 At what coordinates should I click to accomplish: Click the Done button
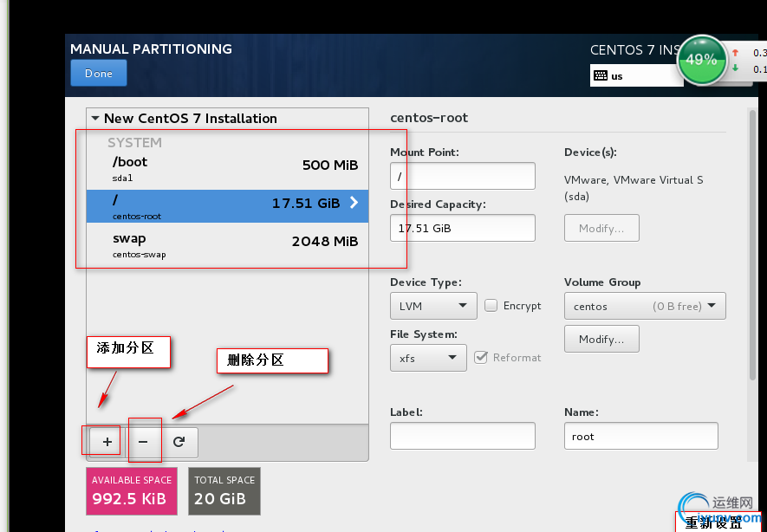(99, 74)
